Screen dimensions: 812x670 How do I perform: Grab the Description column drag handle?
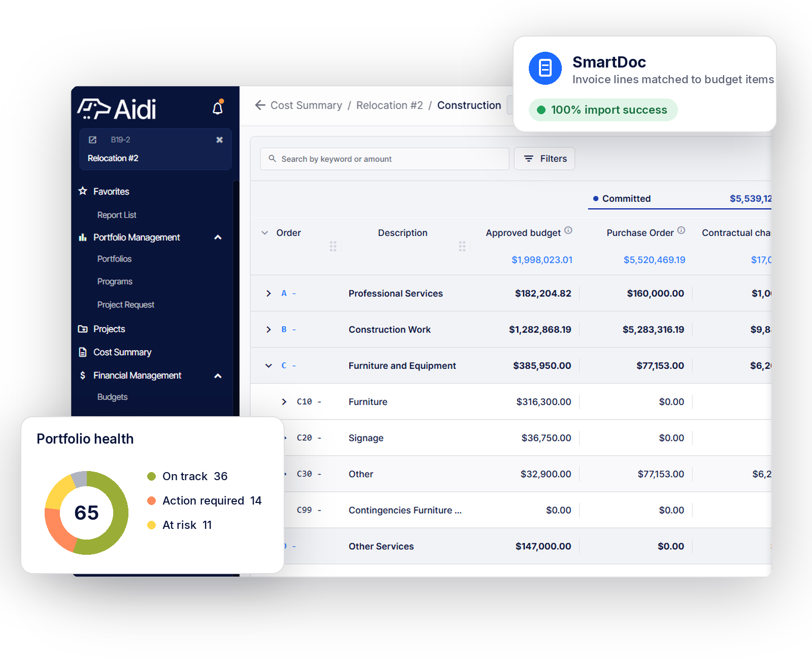(x=462, y=246)
